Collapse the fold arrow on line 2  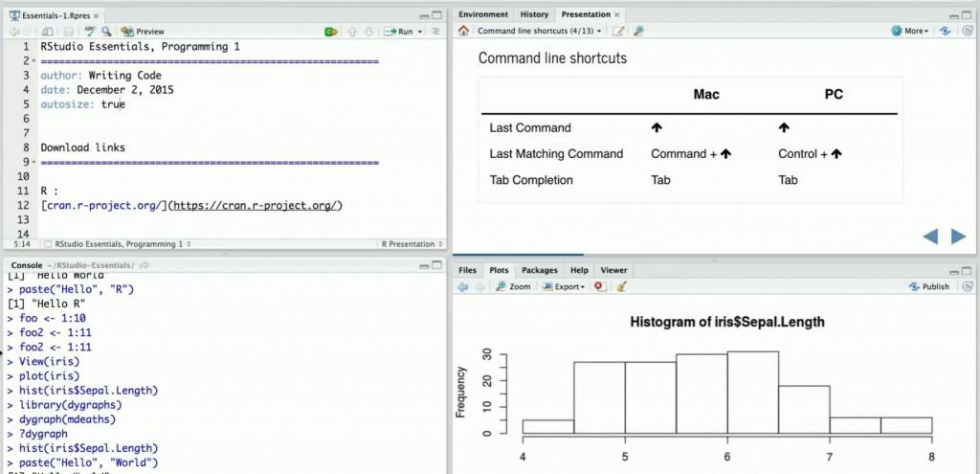click(x=34, y=61)
